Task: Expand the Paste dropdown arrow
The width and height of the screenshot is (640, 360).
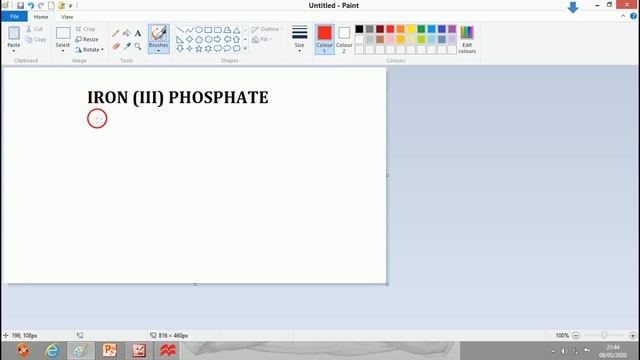Action: pos(14,51)
